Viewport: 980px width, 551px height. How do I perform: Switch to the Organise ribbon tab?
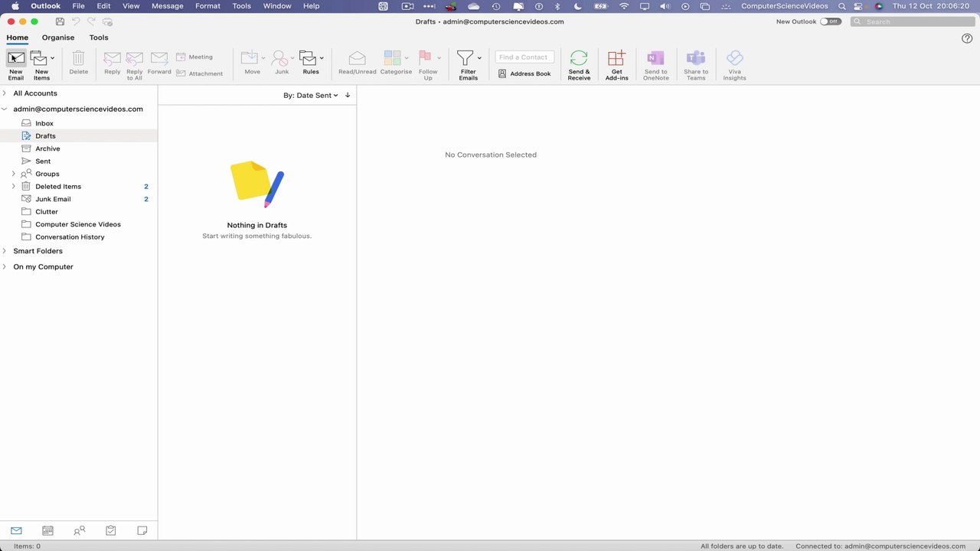pos(58,37)
